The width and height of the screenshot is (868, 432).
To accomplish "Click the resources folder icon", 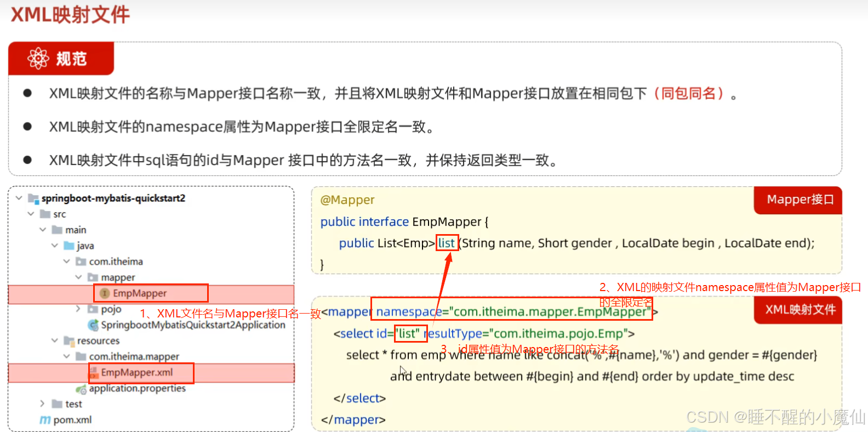I will coord(69,341).
